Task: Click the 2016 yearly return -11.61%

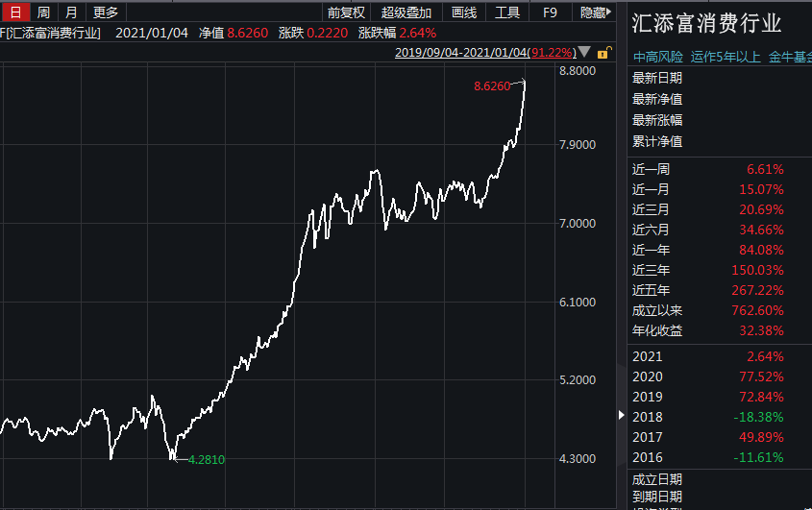Action: [x=758, y=457]
